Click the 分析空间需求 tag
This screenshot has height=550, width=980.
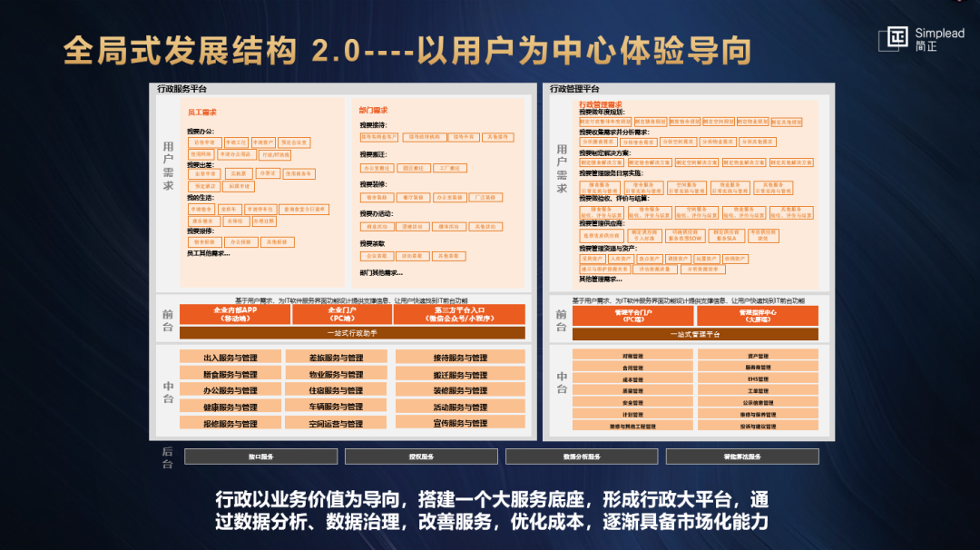(678, 142)
